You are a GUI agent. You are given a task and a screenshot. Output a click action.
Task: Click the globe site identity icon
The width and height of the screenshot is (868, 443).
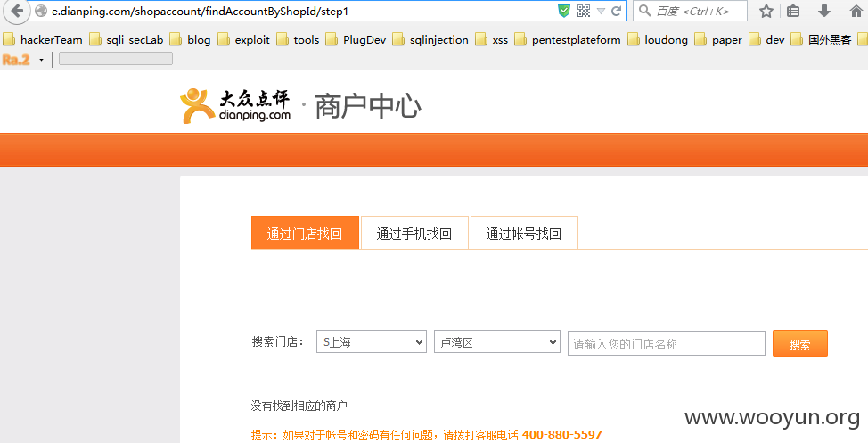point(41,11)
